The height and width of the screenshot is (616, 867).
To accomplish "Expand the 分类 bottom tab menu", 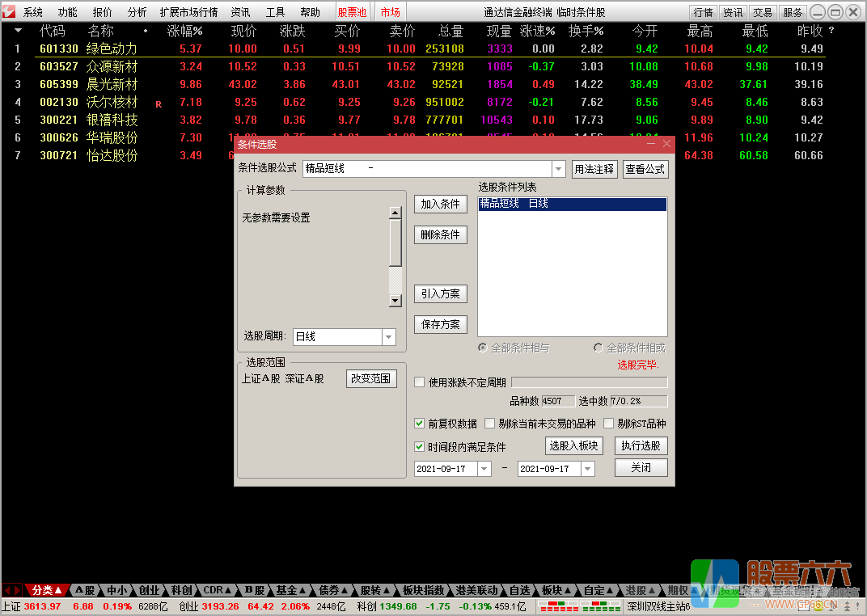I will (x=47, y=591).
